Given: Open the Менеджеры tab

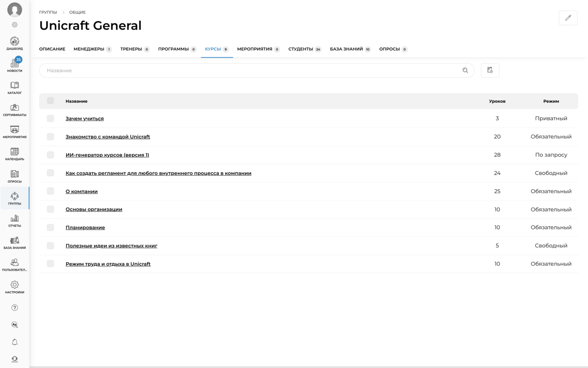Looking at the screenshot, I should click(x=92, y=49).
